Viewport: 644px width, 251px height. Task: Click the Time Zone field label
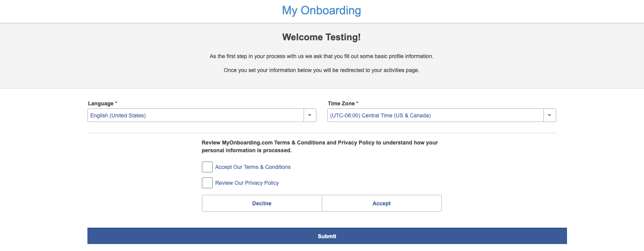[341, 103]
